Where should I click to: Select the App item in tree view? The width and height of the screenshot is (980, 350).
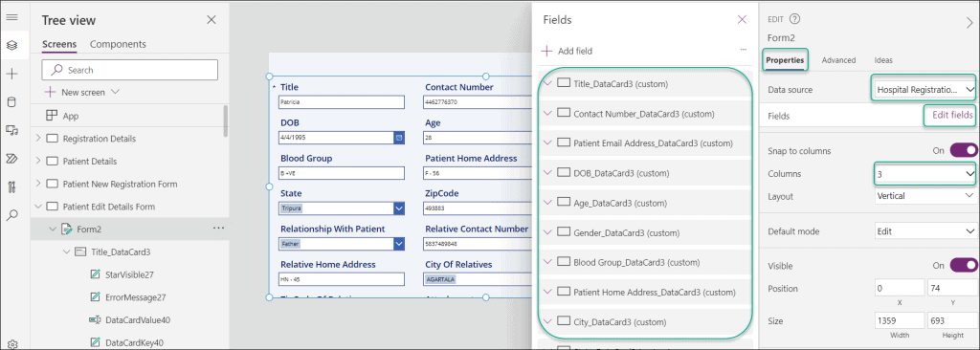pos(71,117)
